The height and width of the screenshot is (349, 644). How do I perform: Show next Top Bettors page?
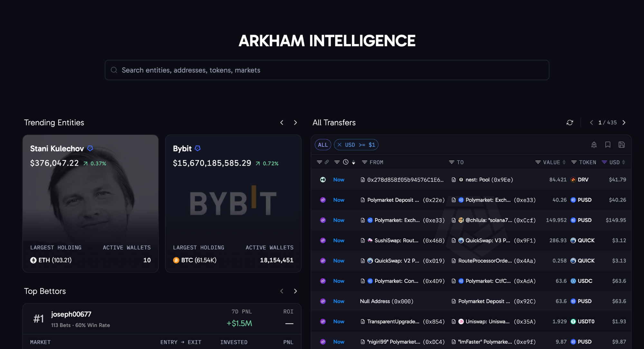pos(295,291)
